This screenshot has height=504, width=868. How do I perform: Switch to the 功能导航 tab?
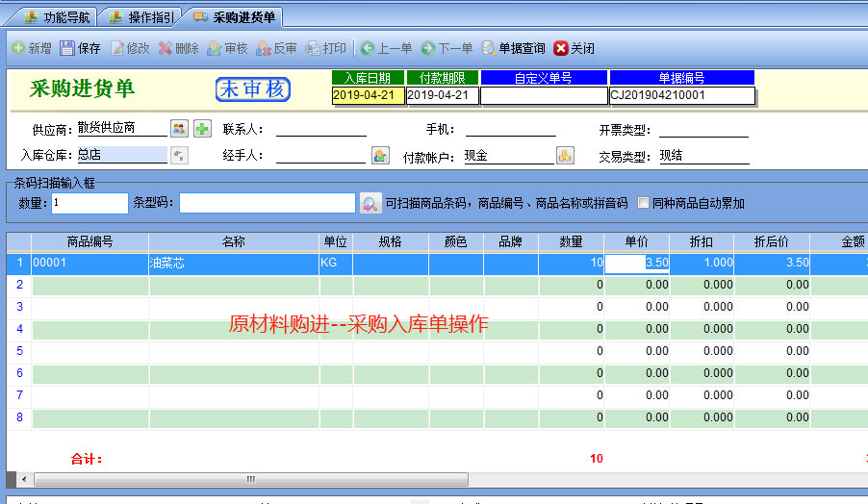[x=56, y=16]
